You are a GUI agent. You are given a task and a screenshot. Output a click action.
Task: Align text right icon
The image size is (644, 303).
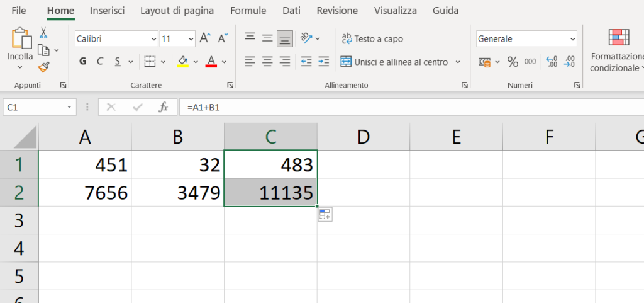pyautogui.click(x=285, y=62)
